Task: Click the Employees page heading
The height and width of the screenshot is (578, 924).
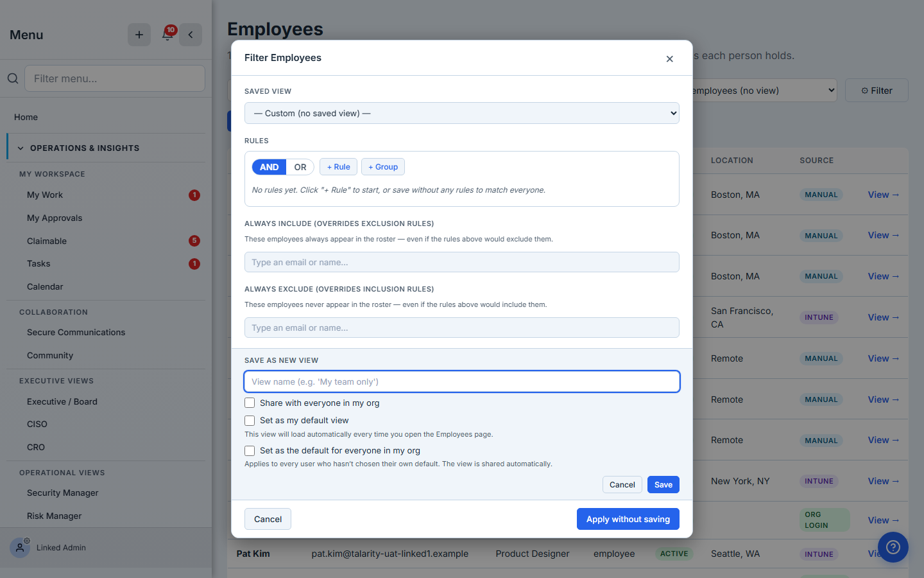Action: (275, 29)
